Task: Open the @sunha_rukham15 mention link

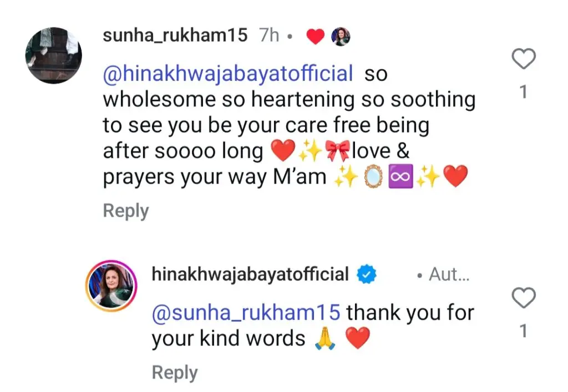Action: tap(246, 313)
